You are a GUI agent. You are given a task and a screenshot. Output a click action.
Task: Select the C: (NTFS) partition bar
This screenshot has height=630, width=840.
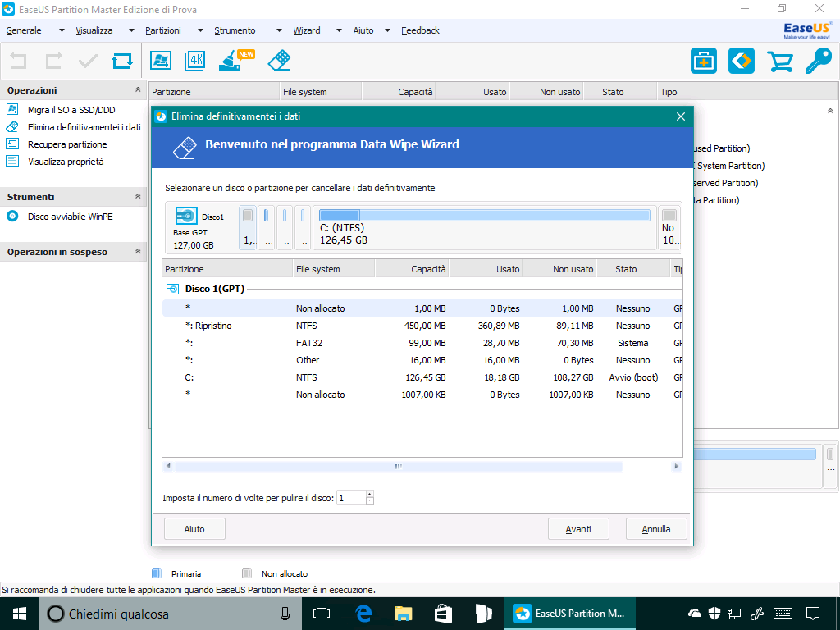(x=484, y=228)
